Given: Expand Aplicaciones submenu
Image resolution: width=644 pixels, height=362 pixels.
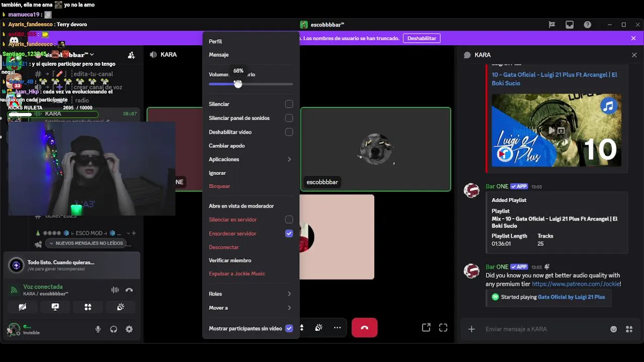Looking at the screenshot, I should point(251,159).
